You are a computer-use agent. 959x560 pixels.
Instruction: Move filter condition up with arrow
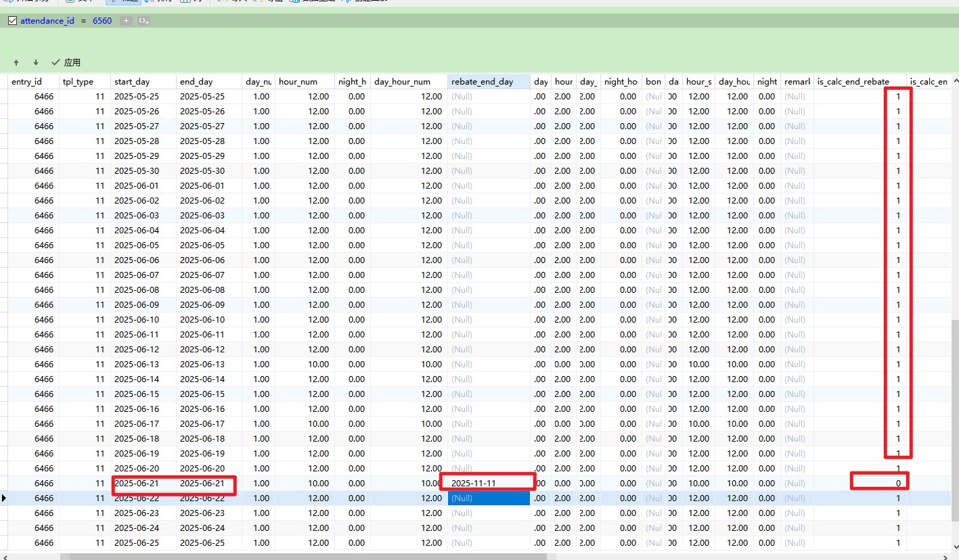(x=16, y=62)
